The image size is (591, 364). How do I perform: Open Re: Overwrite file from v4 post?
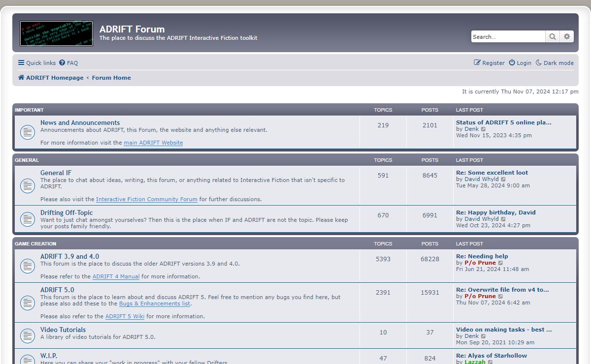click(502, 290)
